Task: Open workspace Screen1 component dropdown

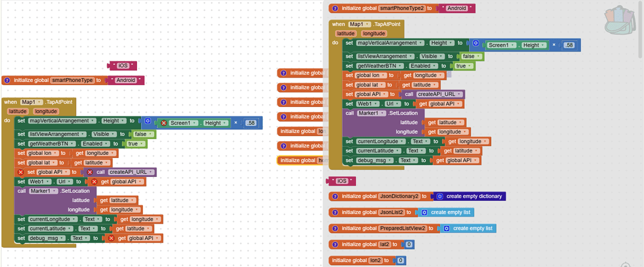Action: point(182,123)
